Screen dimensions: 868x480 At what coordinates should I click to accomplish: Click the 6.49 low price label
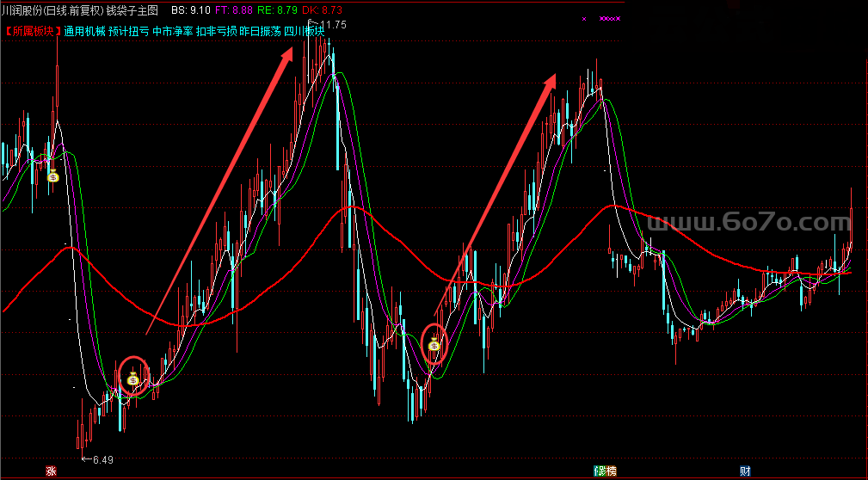click(x=102, y=460)
